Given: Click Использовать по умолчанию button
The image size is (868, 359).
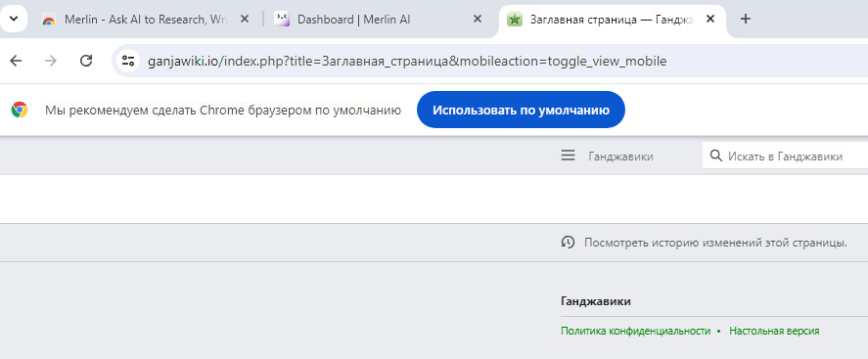Looking at the screenshot, I should click(x=521, y=110).
